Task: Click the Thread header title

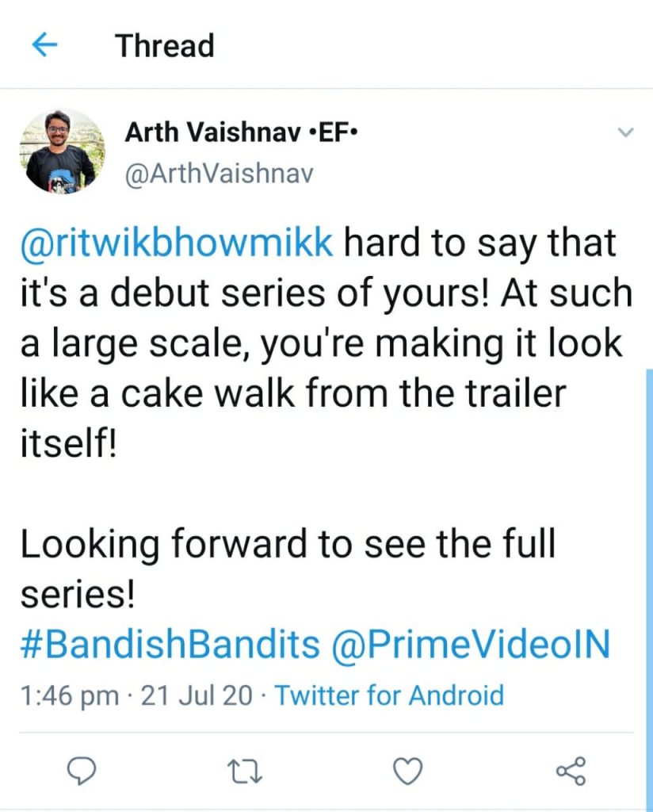Action: click(x=165, y=46)
